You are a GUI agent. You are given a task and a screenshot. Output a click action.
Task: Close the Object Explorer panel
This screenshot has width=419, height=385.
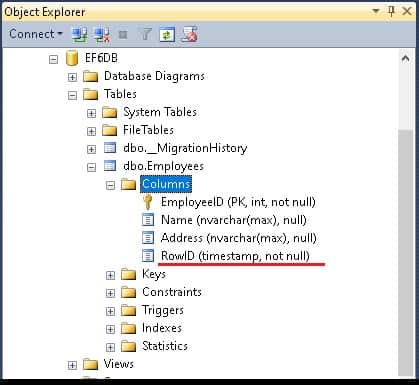point(407,11)
